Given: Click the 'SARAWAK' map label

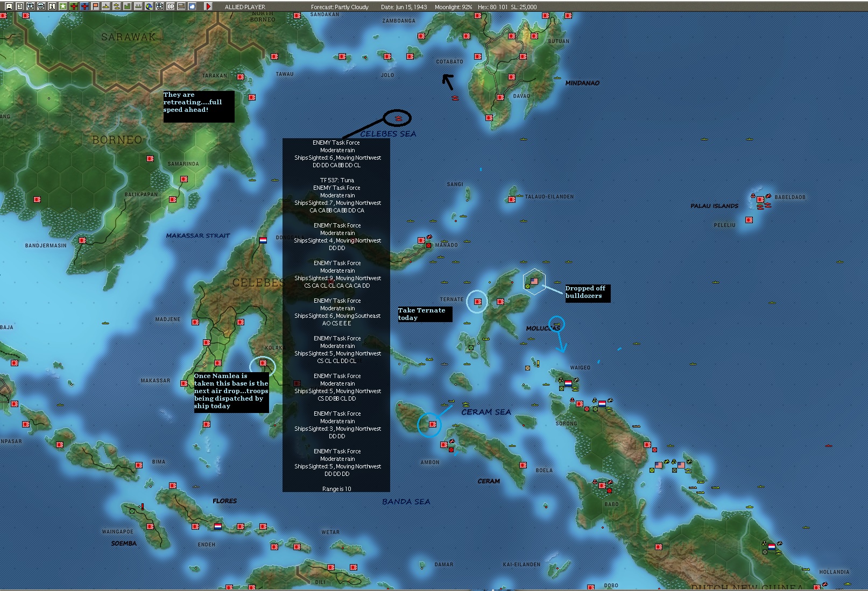Looking at the screenshot, I should coord(129,37).
